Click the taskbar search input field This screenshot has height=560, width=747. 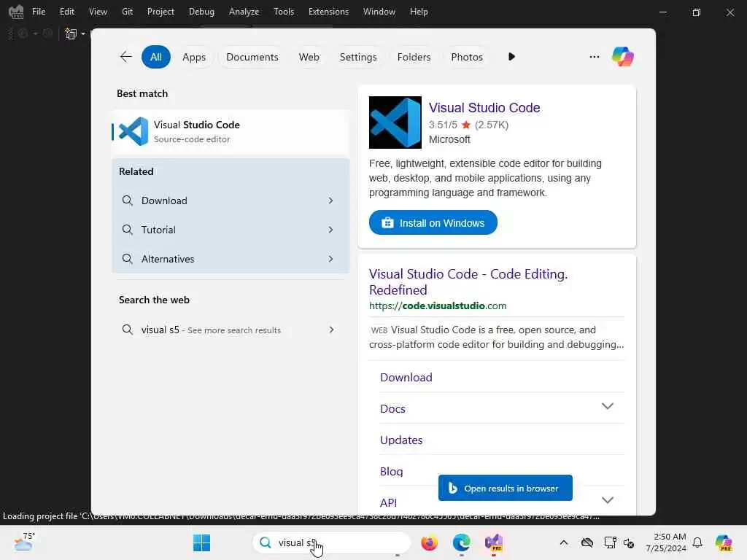coord(332,542)
